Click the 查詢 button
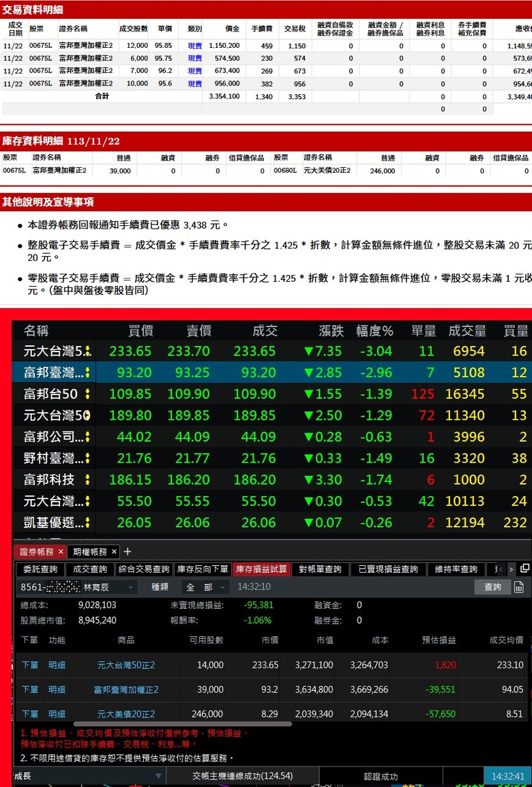Viewport: 532px width, 787px height. 492,587
